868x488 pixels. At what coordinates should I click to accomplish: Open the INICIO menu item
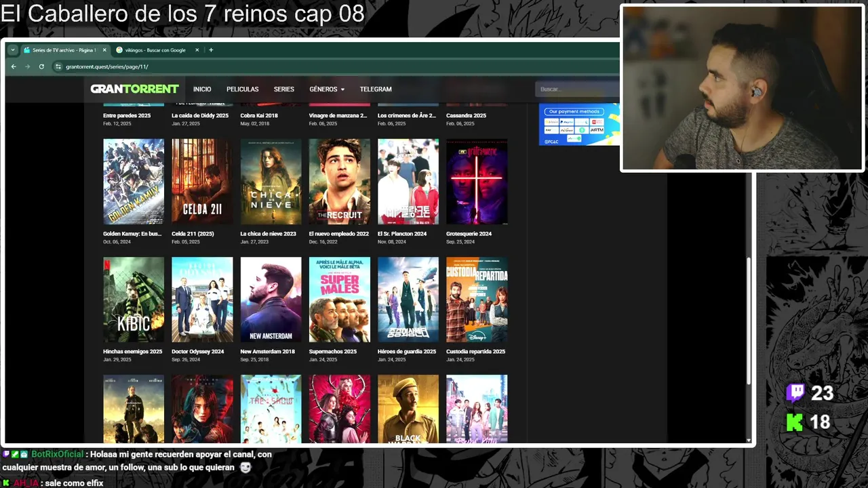point(202,89)
